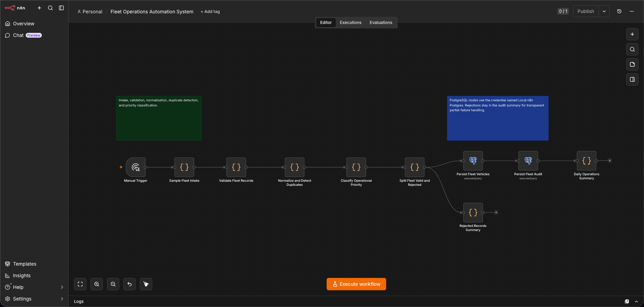Collapse the left sidebar panel
Screen dimensions: 644x307
[61, 8]
